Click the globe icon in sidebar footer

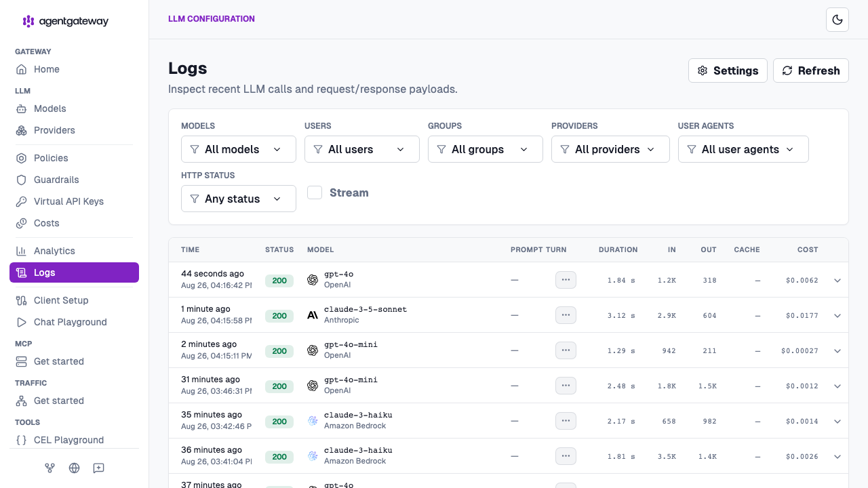tap(75, 468)
